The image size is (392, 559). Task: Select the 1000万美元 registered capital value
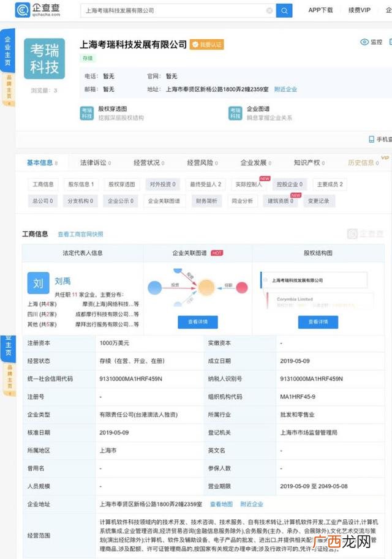(x=114, y=343)
